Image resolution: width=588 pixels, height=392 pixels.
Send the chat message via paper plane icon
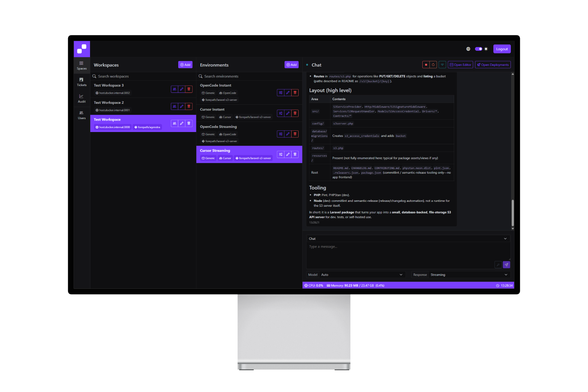[507, 265]
